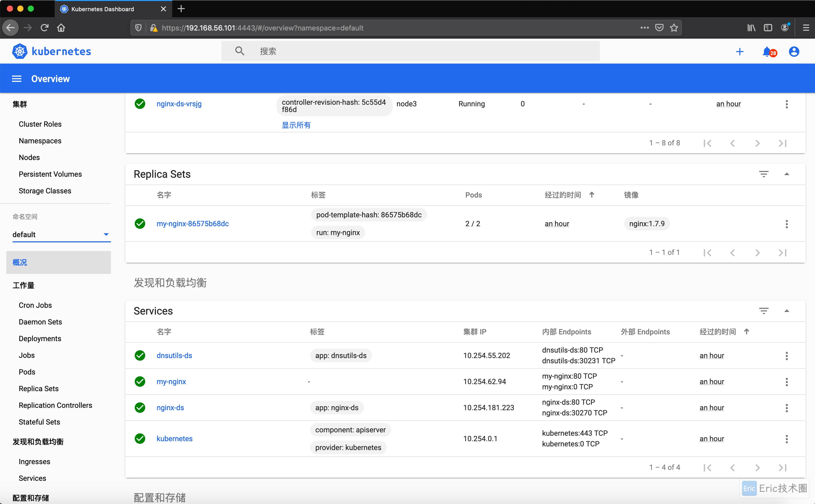
Task: Open actions menu for nginx-ds service
Action: click(x=786, y=408)
